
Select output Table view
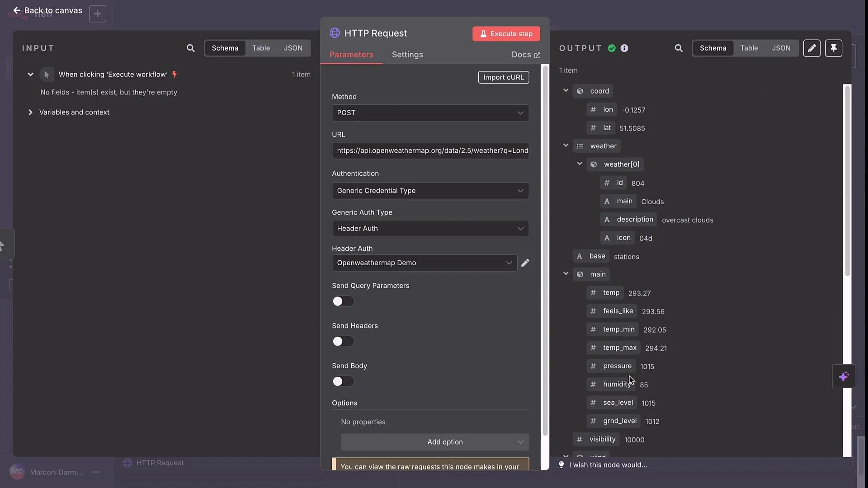(749, 48)
